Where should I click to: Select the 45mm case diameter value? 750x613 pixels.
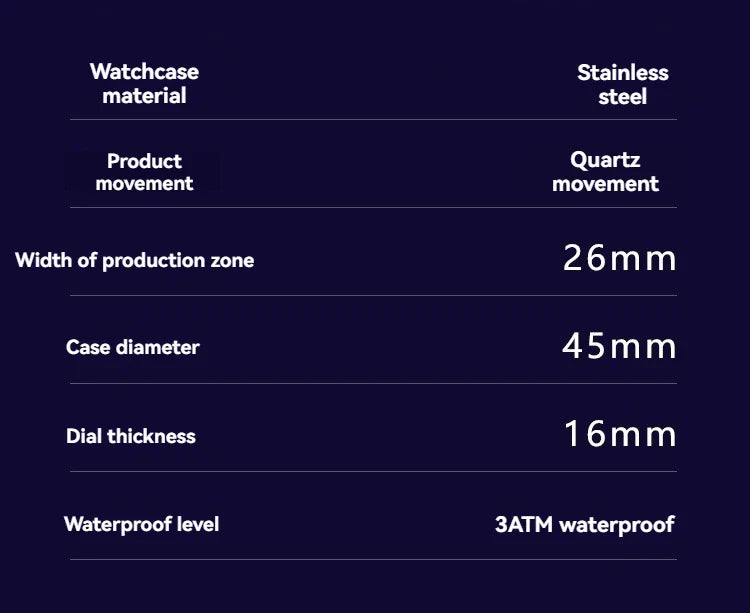tap(619, 347)
